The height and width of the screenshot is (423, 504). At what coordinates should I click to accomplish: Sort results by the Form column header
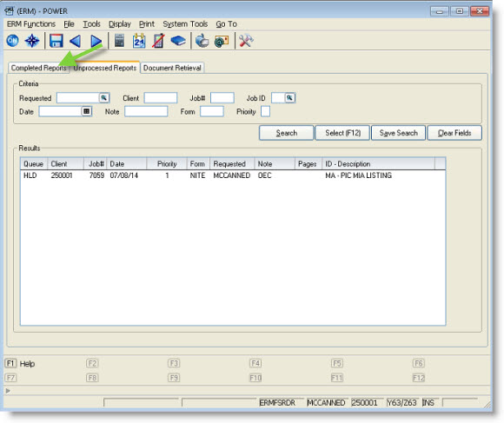coord(198,164)
